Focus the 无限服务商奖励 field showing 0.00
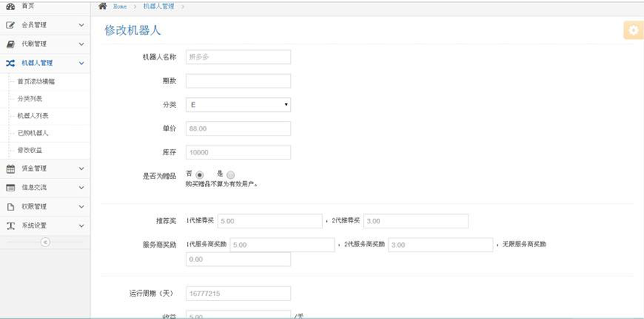644x319 pixels. tap(238, 260)
